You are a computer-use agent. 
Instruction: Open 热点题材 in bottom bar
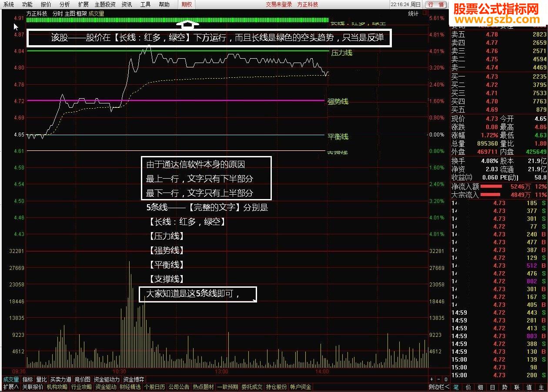pyautogui.click(x=204, y=387)
